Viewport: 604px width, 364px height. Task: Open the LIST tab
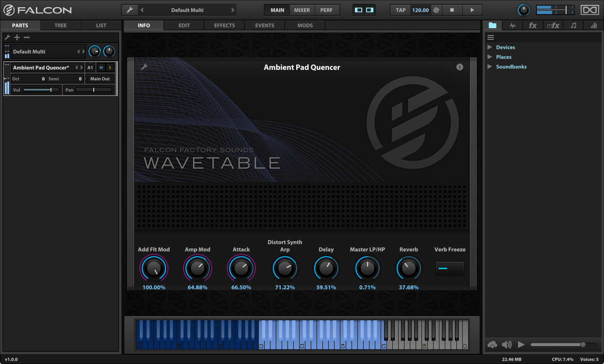(101, 25)
